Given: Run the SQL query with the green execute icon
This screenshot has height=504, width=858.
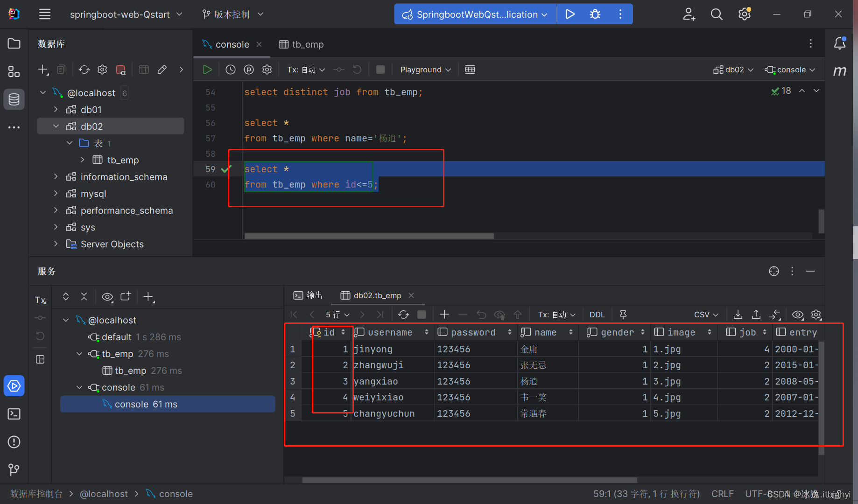Looking at the screenshot, I should click(x=207, y=70).
